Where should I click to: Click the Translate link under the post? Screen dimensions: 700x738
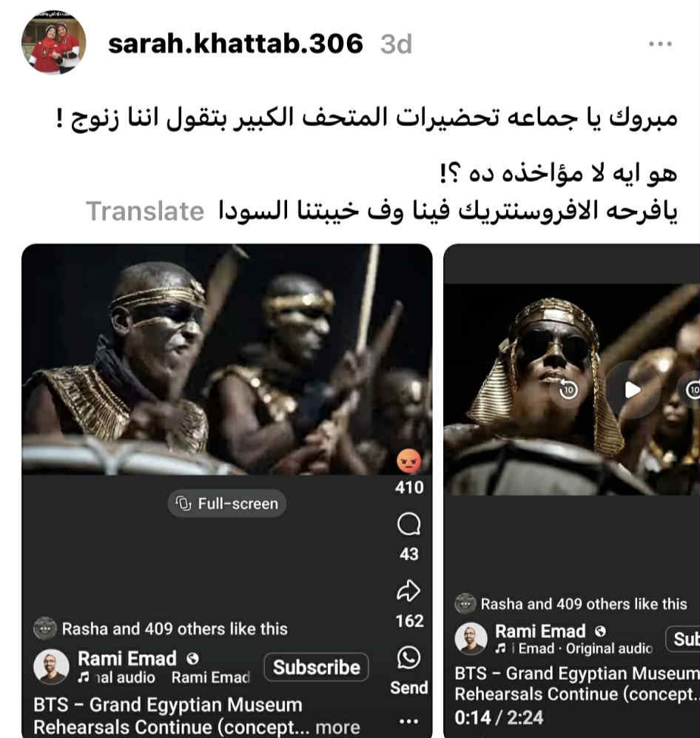pos(145,211)
